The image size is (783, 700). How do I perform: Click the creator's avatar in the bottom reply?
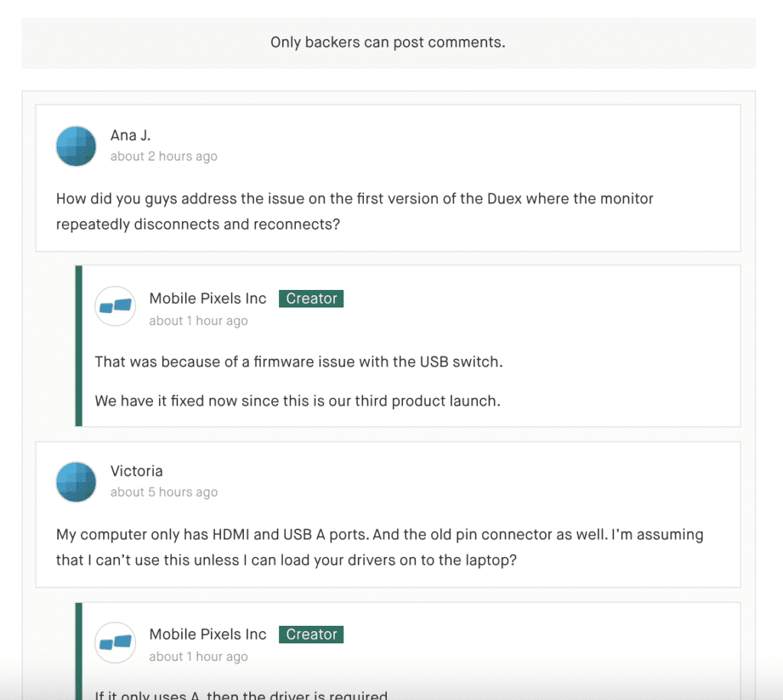[x=115, y=642]
